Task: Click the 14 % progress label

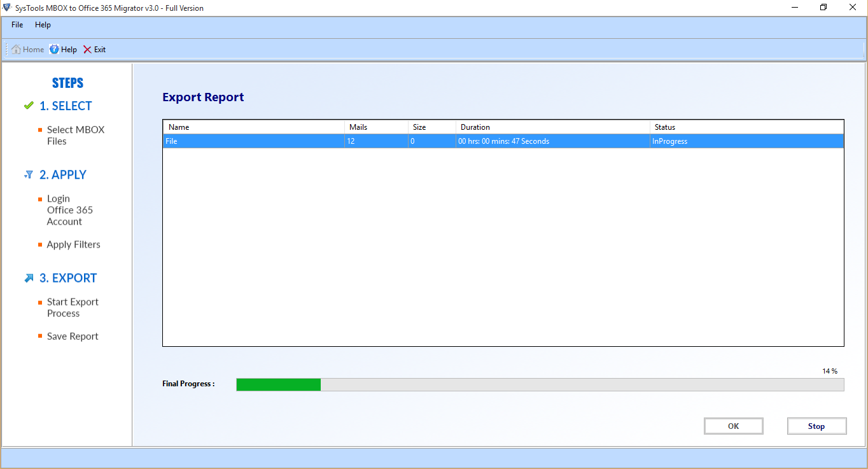Action: coord(830,371)
